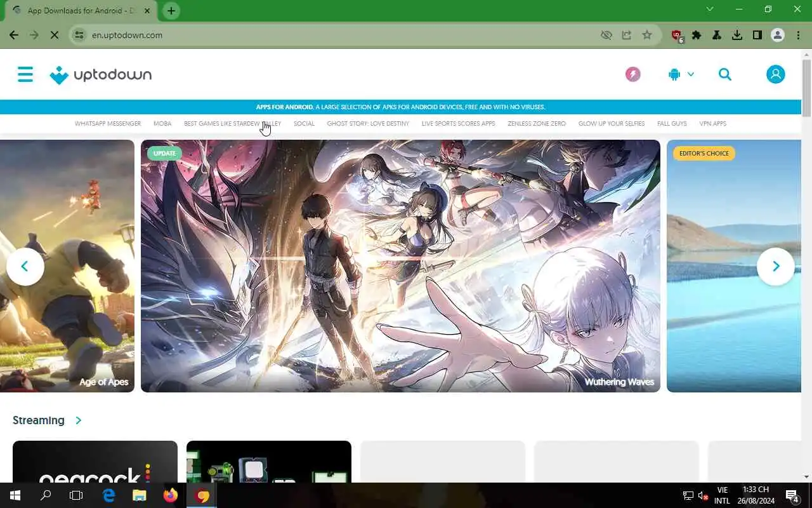Image resolution: width=812 pixels, height=508 pixels.
Task: Open the uBlock shield extension icon
Action: [x=677, y=36]
